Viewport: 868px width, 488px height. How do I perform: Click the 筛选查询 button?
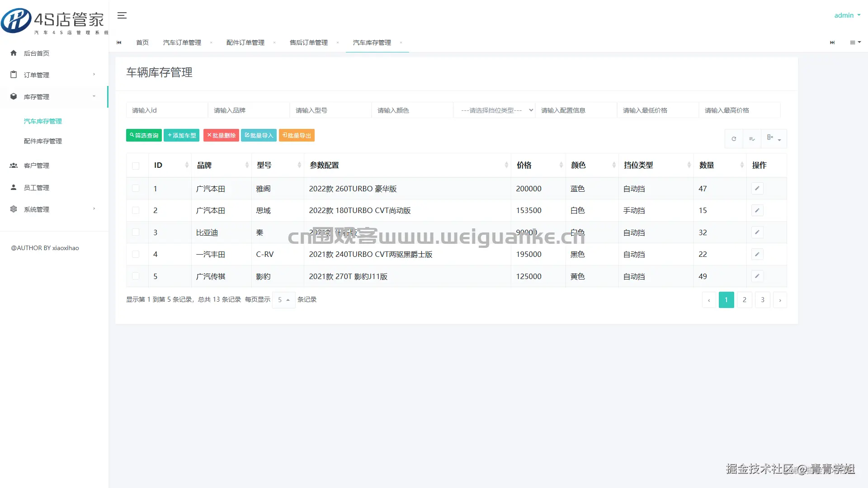coord(144,135)
